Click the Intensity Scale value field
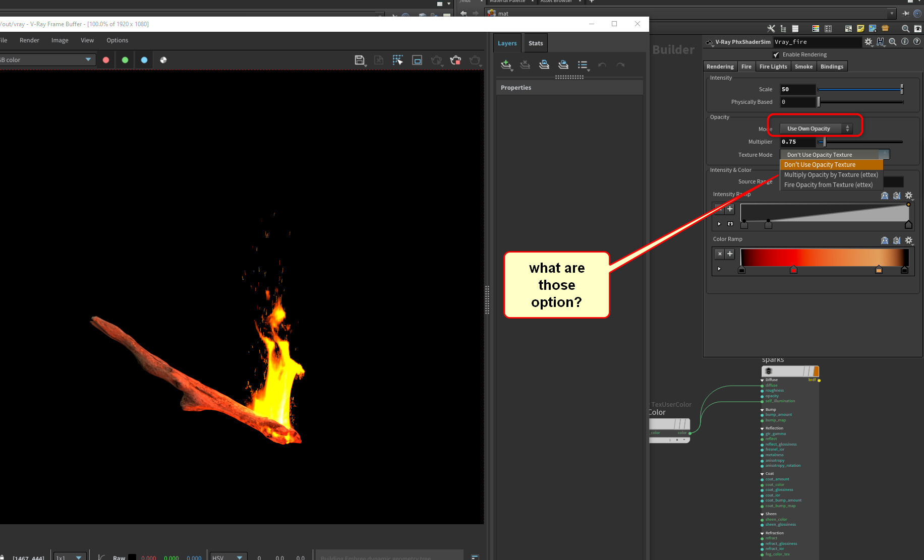The height and width of the screenshot is (560, 924). pos(797,90)
